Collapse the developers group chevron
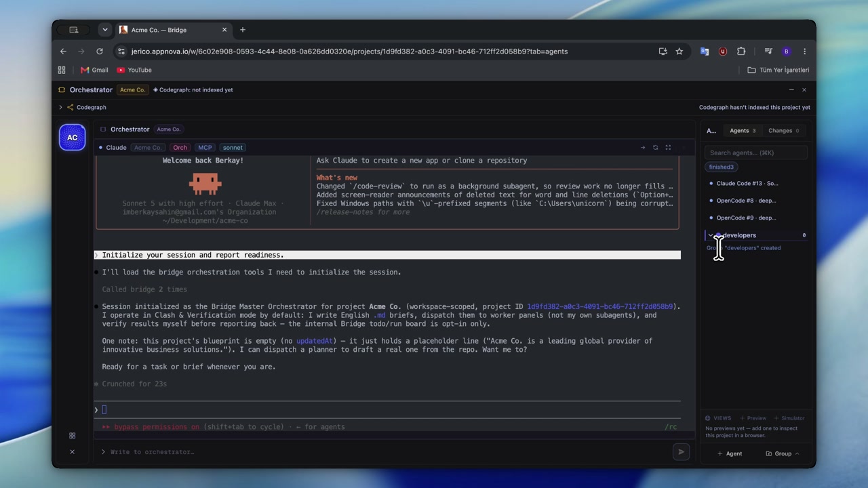Viewport: 868px width, 488px height. click(710, 235)
